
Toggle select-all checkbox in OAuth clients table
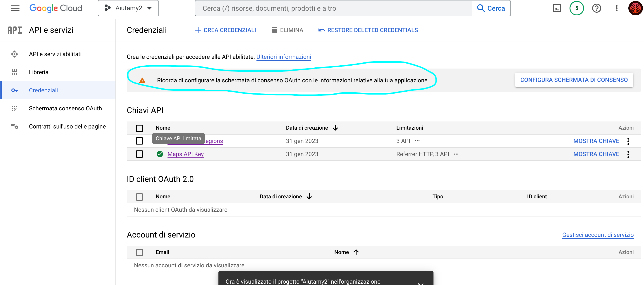pos(139,197)
